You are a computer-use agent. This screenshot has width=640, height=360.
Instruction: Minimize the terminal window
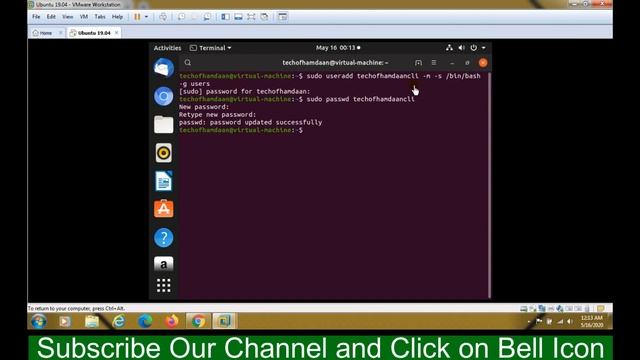click(452, 63)
